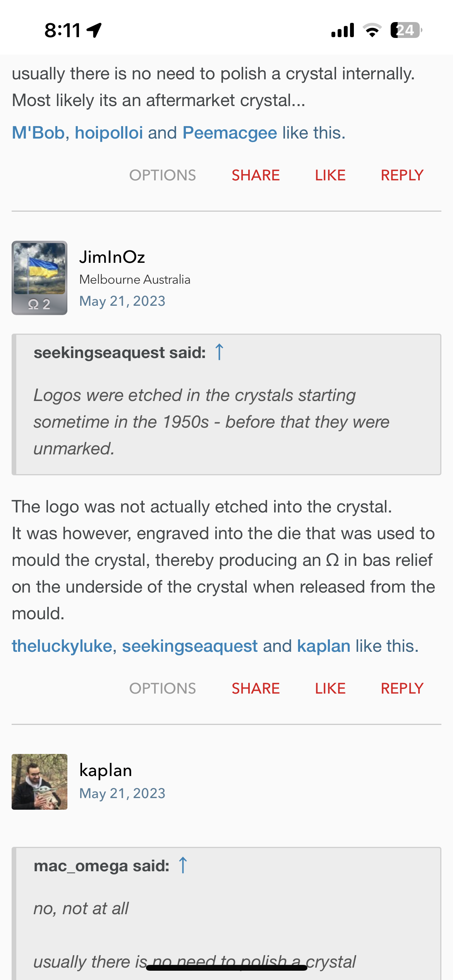Image resolution: width=453 pixels, height=980 pixels.
Task: Open kaplan's profile photo avatar
Action: (x=39, y=781)
